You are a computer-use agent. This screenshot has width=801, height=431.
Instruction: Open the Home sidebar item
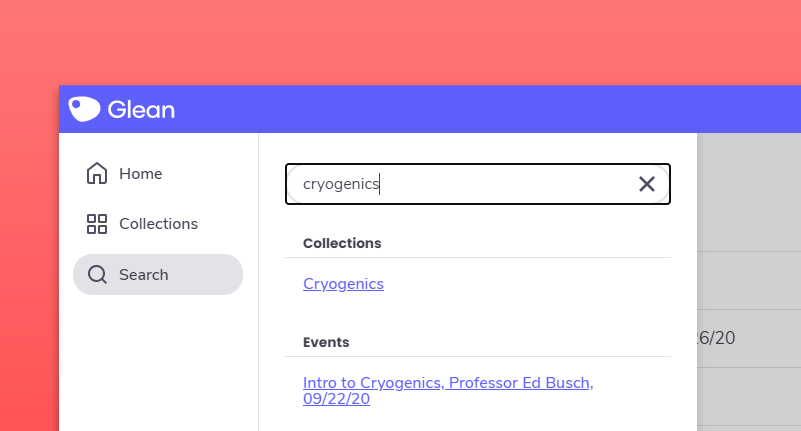[140, 174]
